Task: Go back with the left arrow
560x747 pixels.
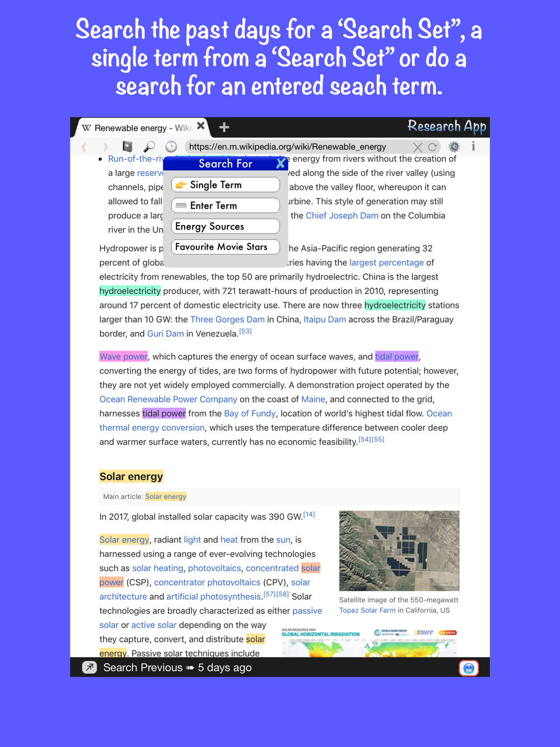Action: tap(84, 147)
